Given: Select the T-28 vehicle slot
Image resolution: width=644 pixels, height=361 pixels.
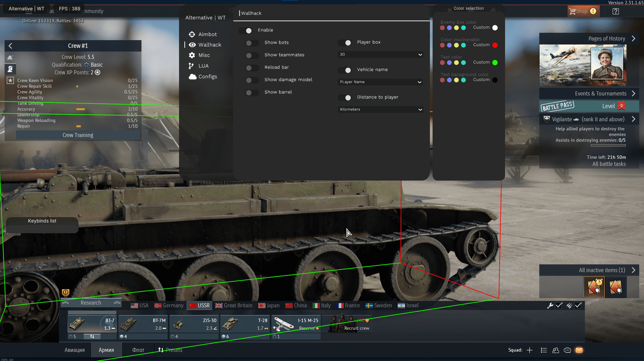Looking at the screenshot, I should click(x=245, y=325).
